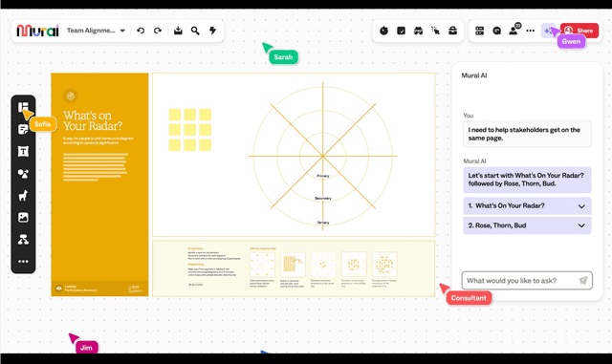Click the laser pointer cursor icon

coord(435,31)
